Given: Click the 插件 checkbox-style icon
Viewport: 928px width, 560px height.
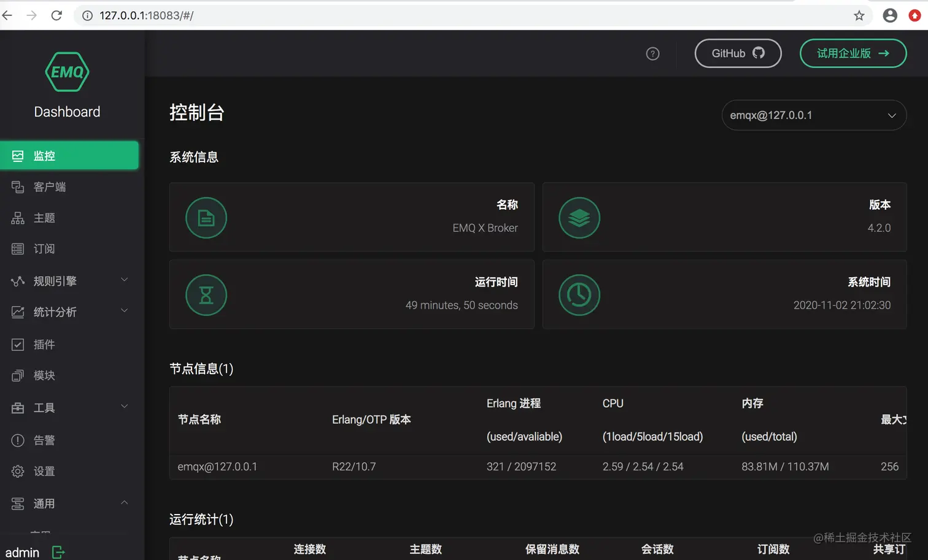Looking at the screenshot, I should [18, 345].
